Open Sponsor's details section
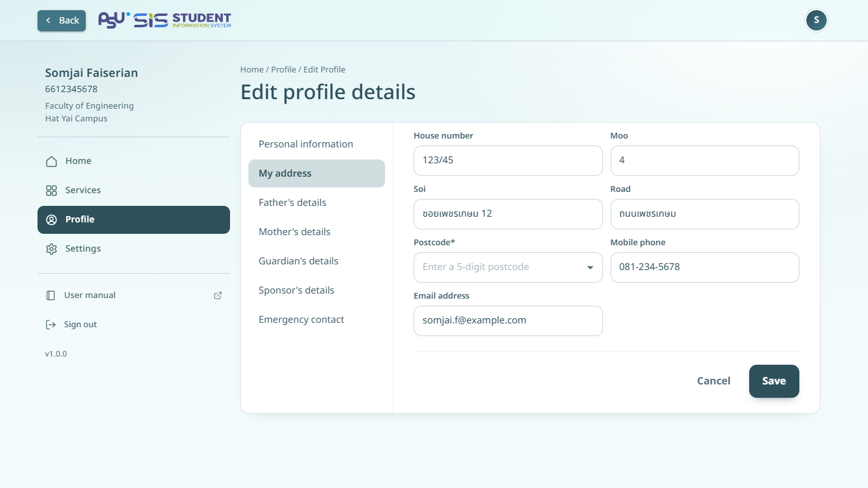868x488 pixels. (316, 290)
